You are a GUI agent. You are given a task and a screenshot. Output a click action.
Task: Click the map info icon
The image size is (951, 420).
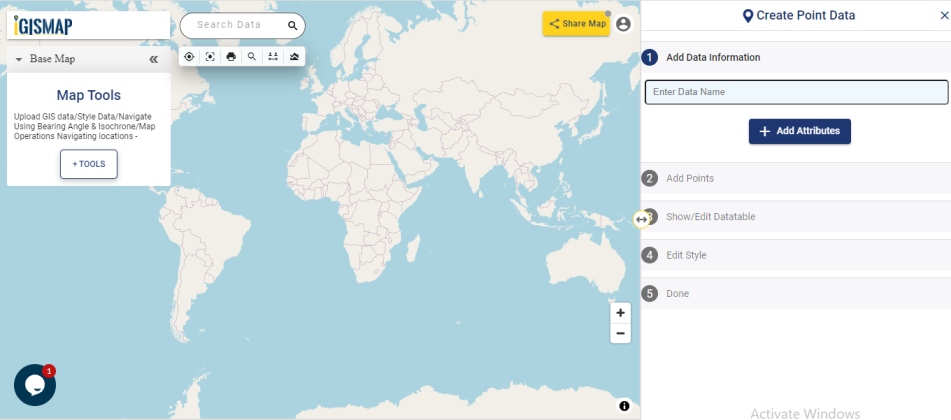pos(624,406)
